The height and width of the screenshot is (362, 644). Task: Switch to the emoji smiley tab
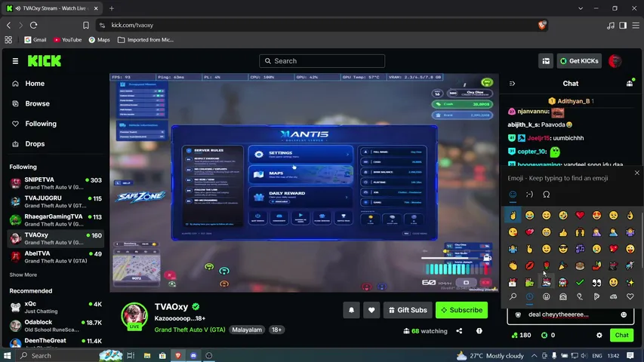click(x=513, y=194)
